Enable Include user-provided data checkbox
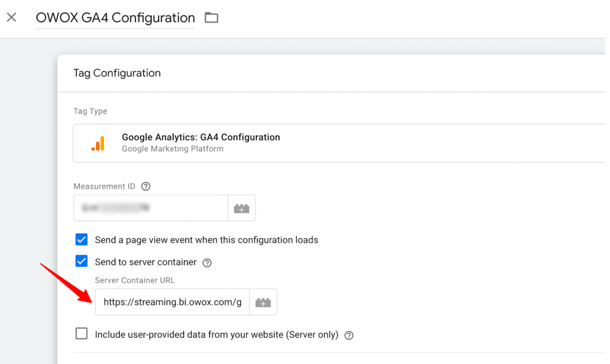Image resolution: width=610 pixels, height=364 pixels. [81, 334]
